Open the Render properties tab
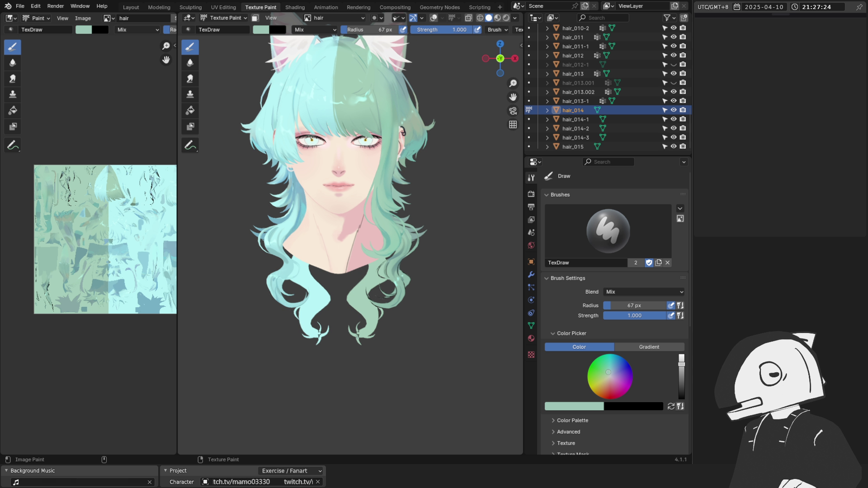Viewport: 868px width, 488px height. click(x=531, y=194)
